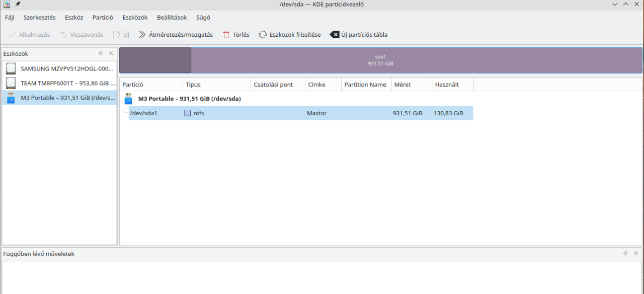Sort by Partition Name column header

(366, 85)
